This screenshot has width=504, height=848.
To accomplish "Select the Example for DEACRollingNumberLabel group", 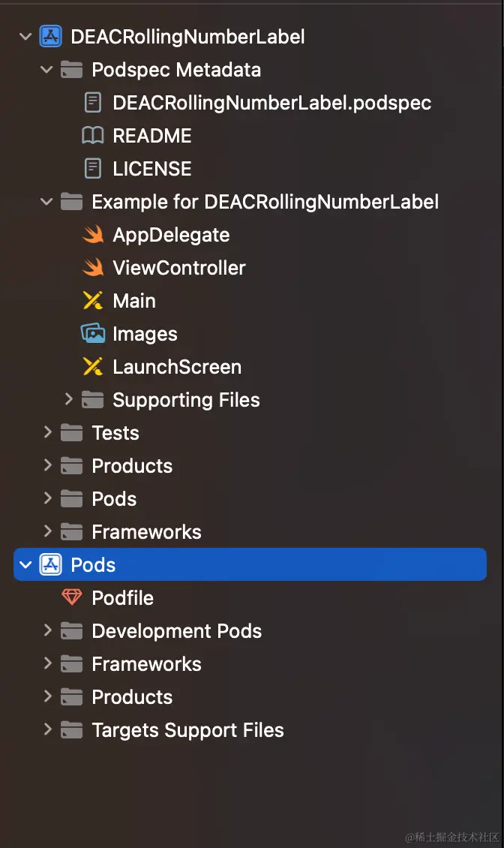I will click(x=265, y=202).
